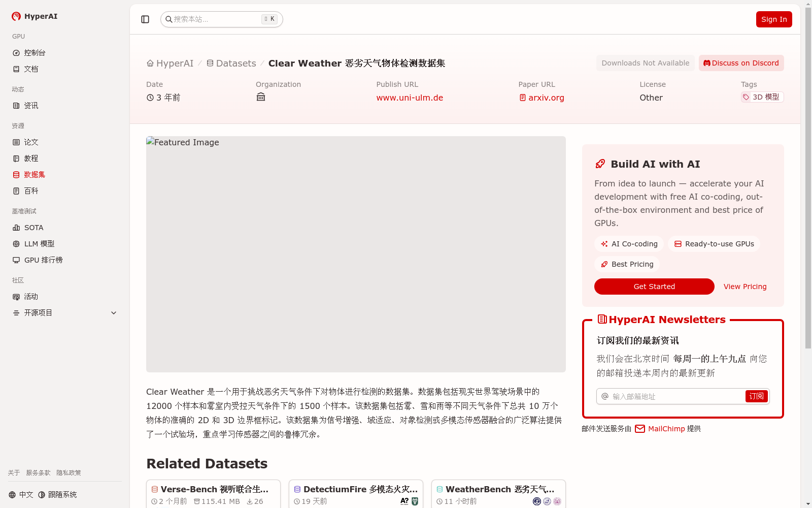
Task: Open LLM 模型 in the sidebar
Action: [65, 244]
